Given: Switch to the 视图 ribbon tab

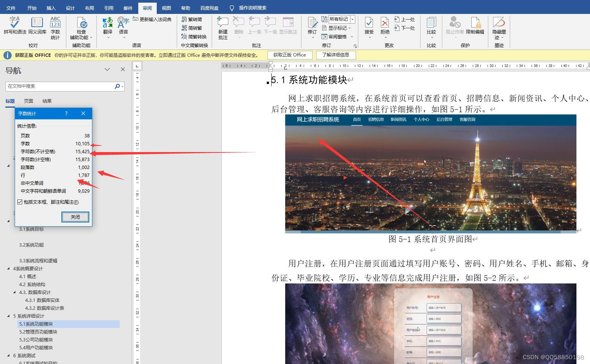Looking at the screenshot, I should (166, 8).
